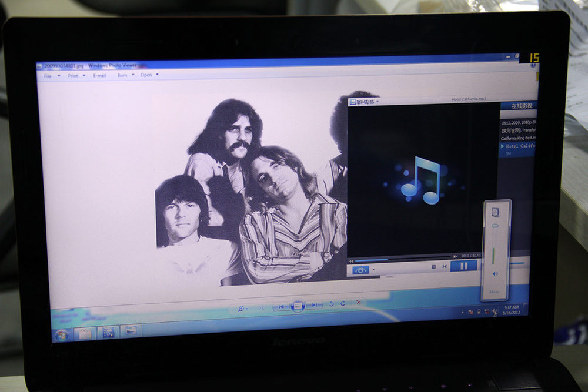Viewport: 588px width, 392px height.
Task: Mute system volume via speaker icon
Action: (x=495, y=274)
